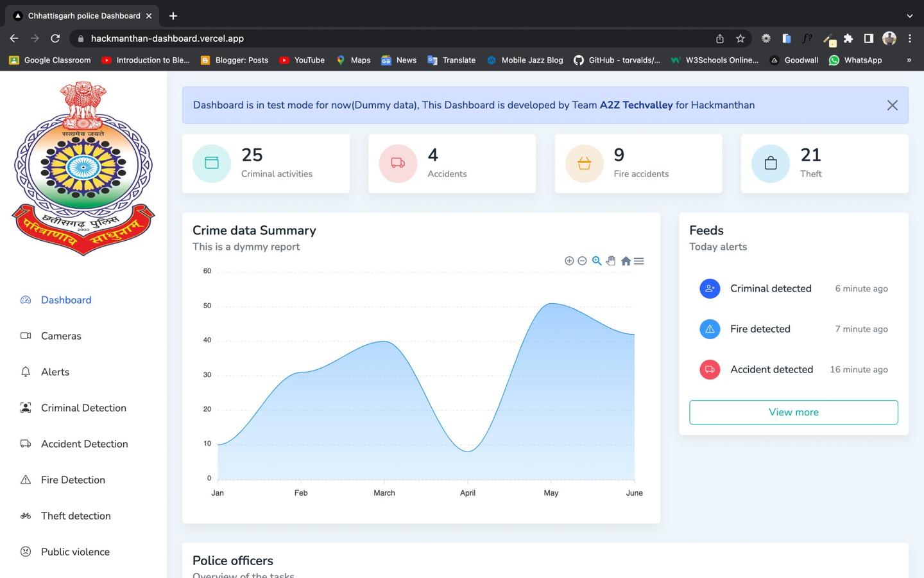Image resolution: width=924 pixels, height=578 pixels.
Task: Click '16 minute ago' timestamp
Action: pyautogui.click(x=859, y=369)
